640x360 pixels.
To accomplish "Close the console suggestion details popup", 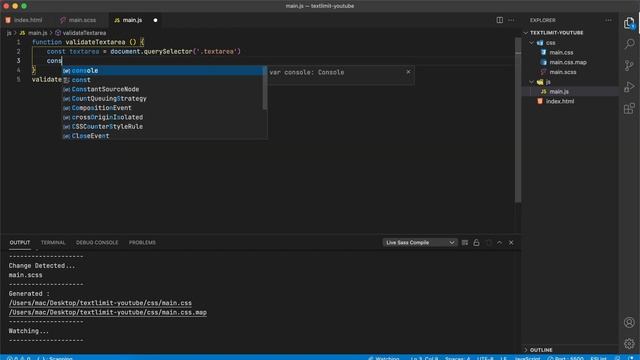I will 408,72.
